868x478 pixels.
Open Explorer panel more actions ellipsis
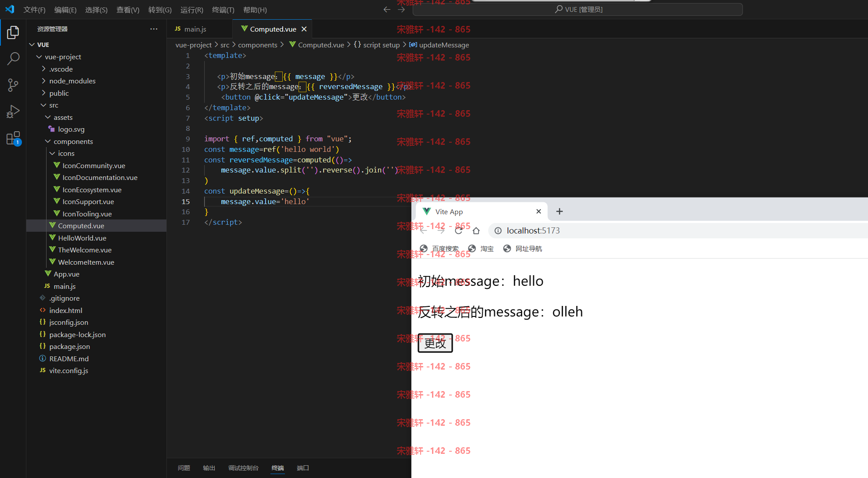[x=154, y=29]
